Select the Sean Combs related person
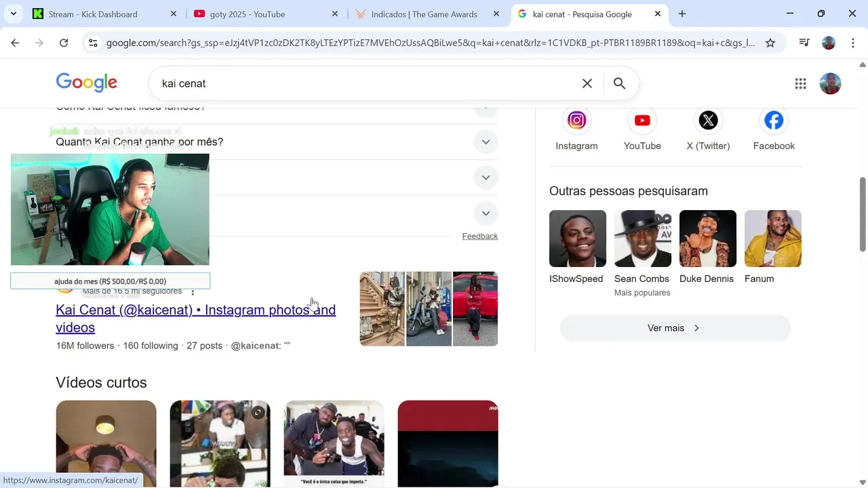868x488 pixels. coord(643,253)
